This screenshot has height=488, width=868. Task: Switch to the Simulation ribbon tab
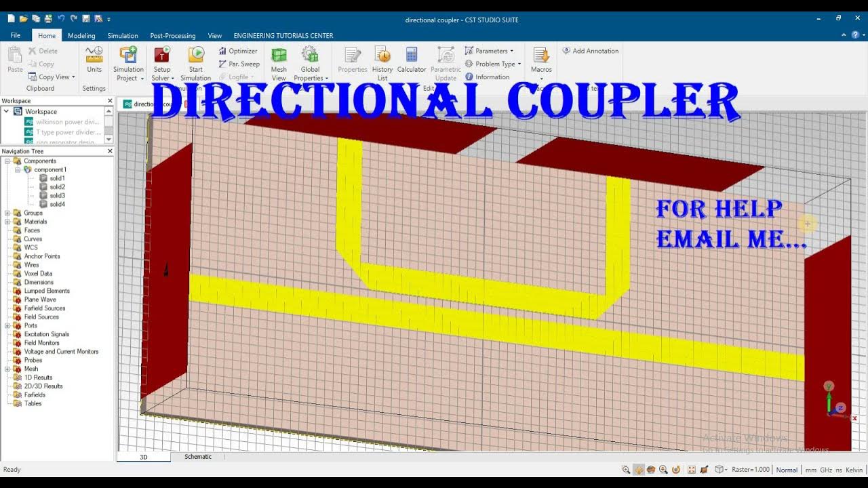point(123,36)
